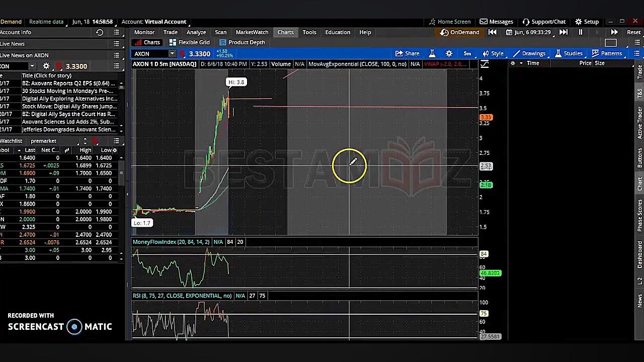Open chart toolbar list menu icon

tap(636, 53)
